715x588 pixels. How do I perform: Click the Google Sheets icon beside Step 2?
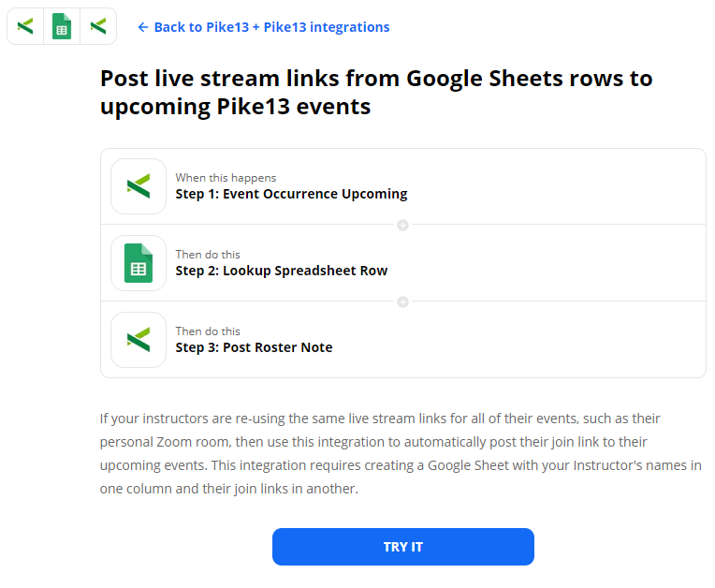[x=139, y=263]
